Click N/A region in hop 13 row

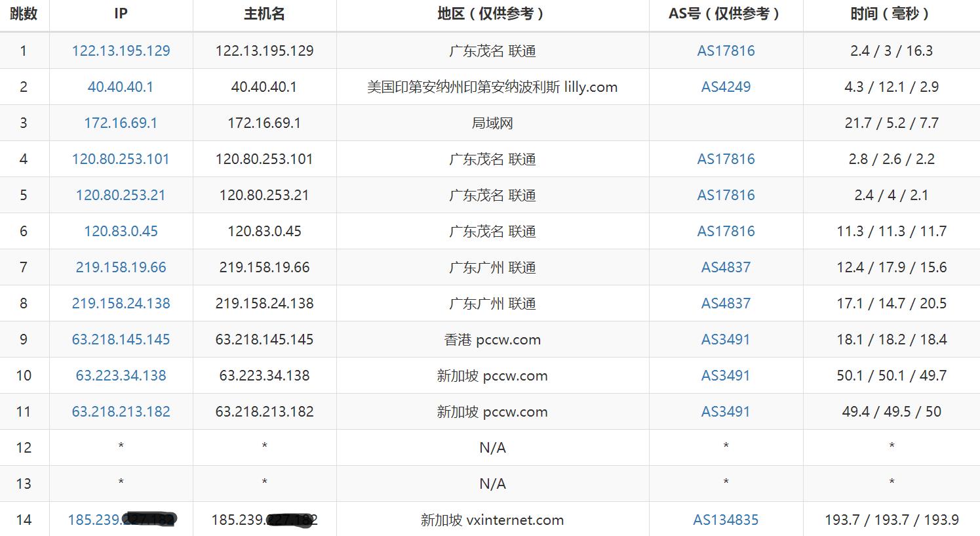point(492,484)
